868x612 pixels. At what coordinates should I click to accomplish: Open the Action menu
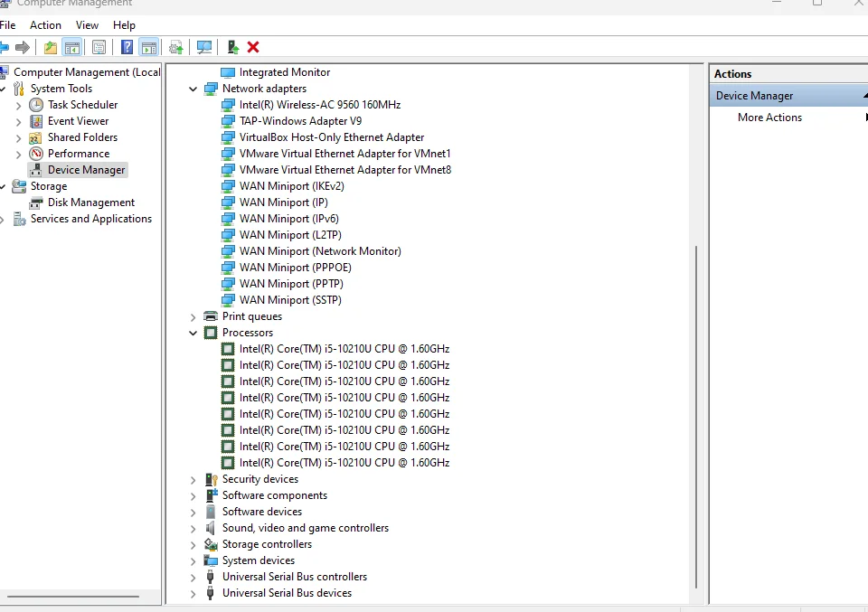coord(45,25)
